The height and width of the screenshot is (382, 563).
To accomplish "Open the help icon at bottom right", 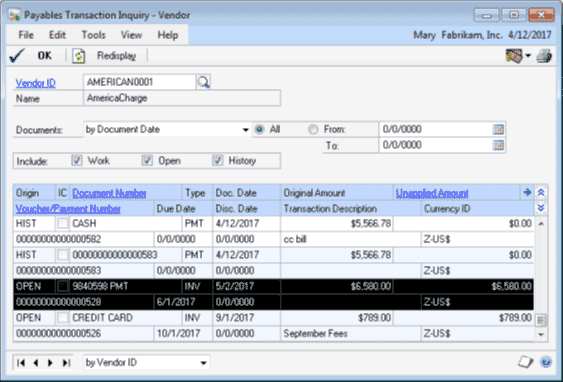I will point(546,362).
